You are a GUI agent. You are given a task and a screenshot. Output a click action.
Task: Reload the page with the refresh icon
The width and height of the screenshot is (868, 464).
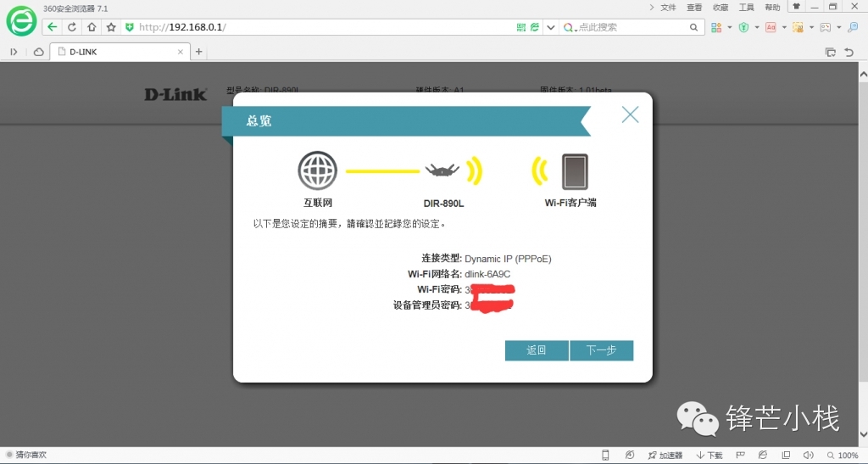click(x=72, y=27)
